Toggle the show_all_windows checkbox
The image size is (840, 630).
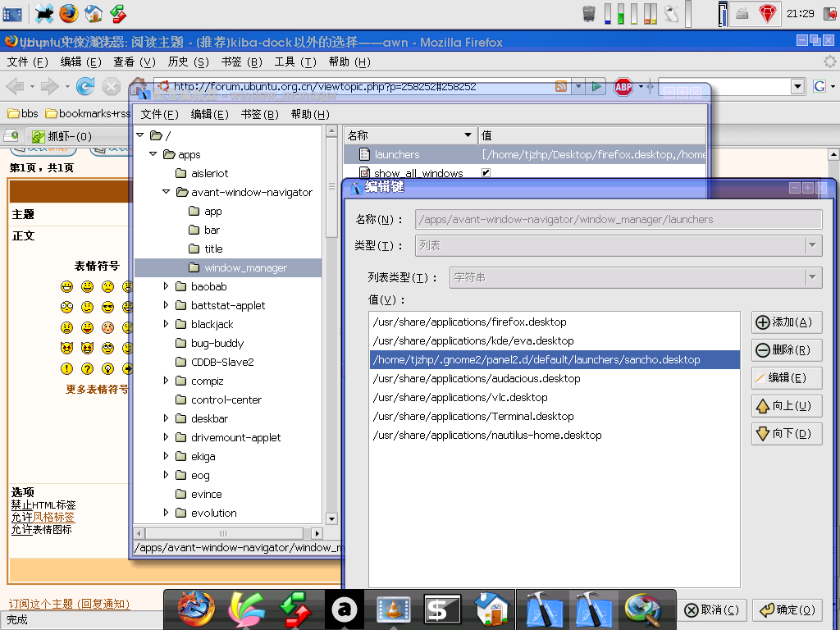coord(486,172)
